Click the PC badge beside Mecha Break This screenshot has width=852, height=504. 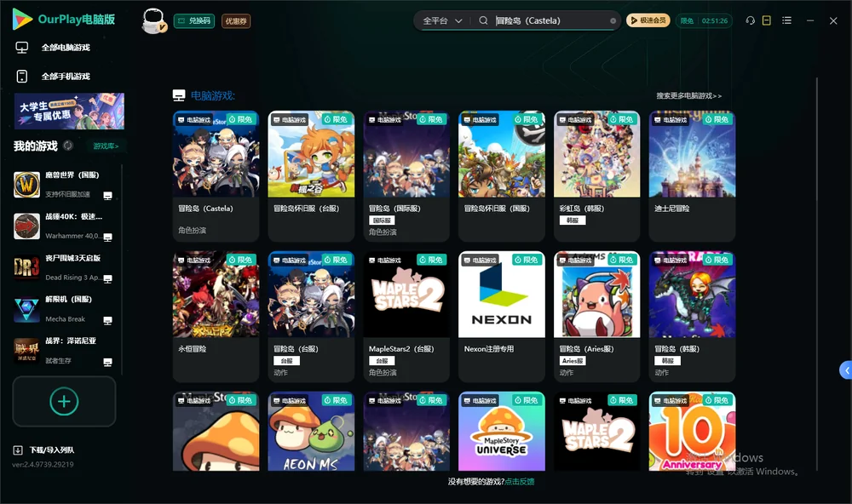click(x=107, y=320)
